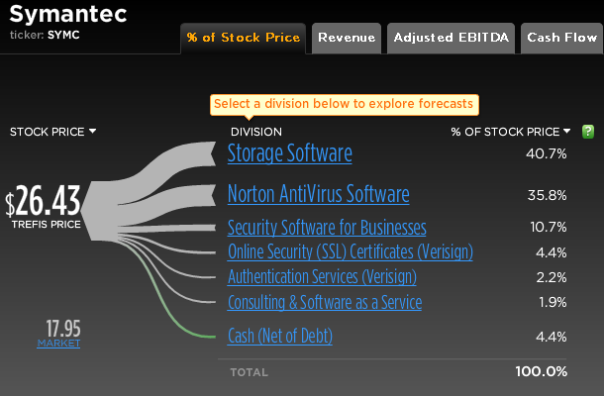
Task: Click the MARKET price link
Action: click(59, 343)
